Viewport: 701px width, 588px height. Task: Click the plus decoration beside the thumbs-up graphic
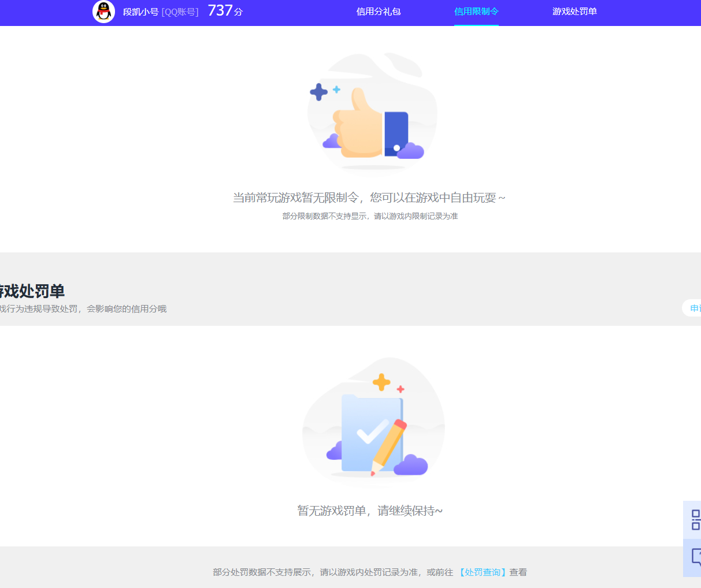coord(318,91)
